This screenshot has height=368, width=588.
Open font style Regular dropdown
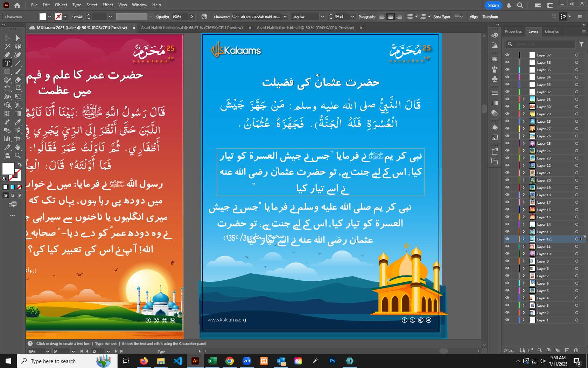tap(322, 17)
